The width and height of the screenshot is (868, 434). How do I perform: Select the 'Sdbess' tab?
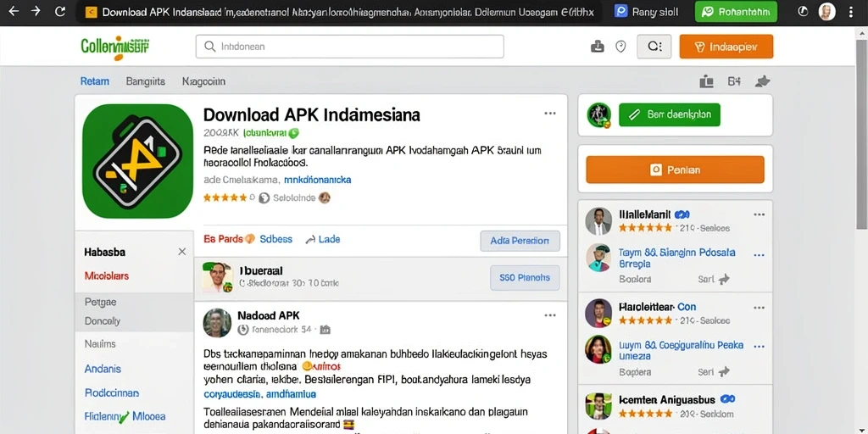click(275, 239)
